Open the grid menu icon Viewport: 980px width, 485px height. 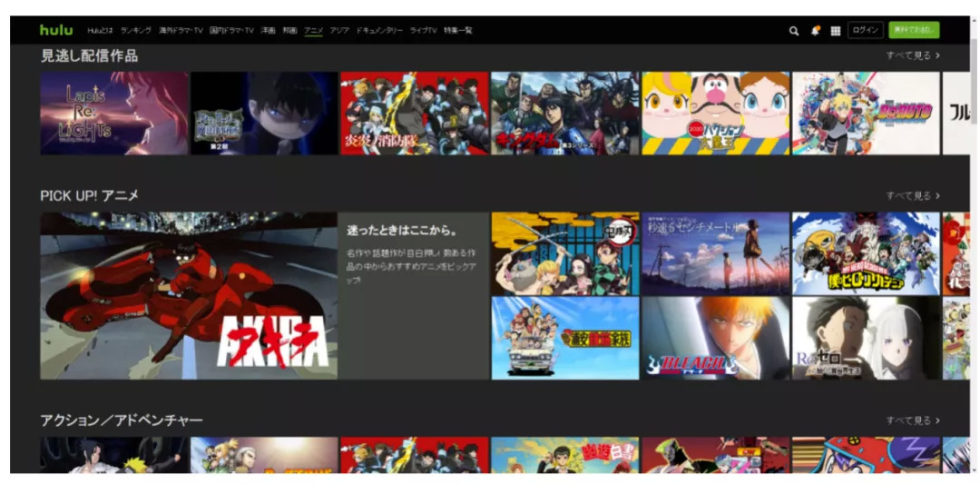click(x=835, y=31)
